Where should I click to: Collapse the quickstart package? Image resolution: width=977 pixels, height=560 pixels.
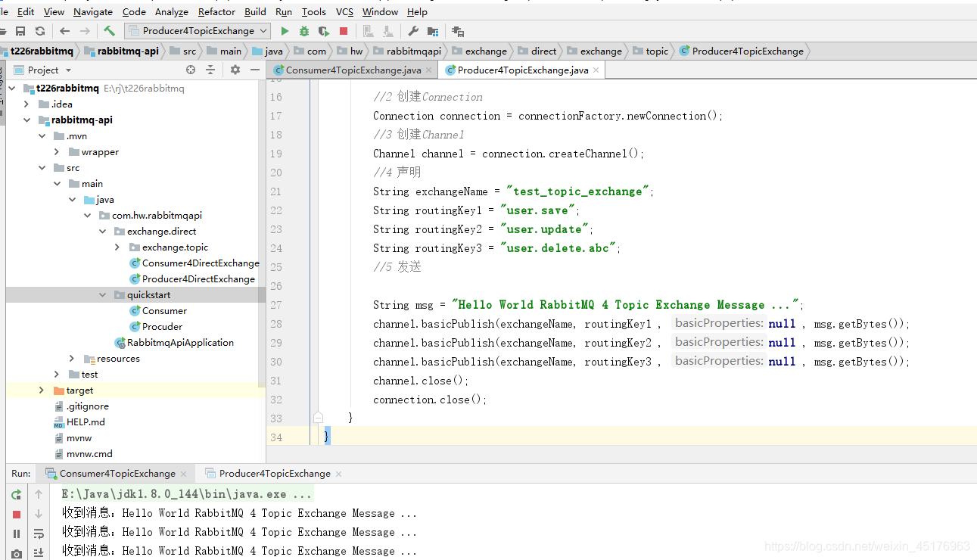[102, 294]
